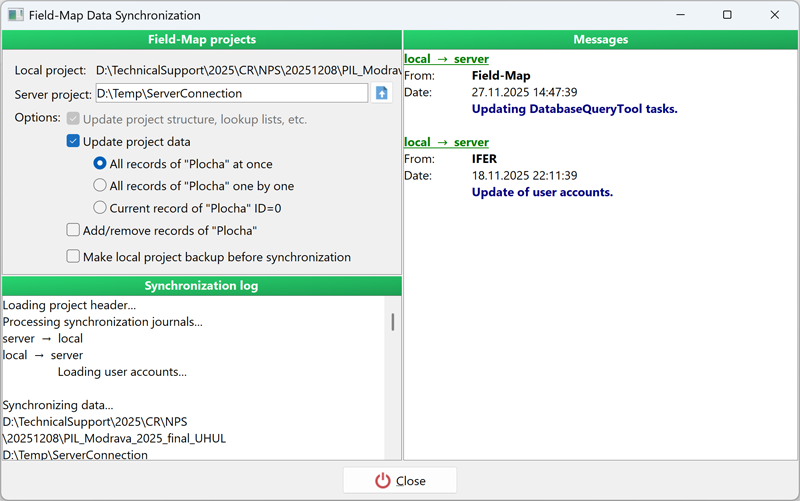Click the server project upload icon button
The width and height of the screenshot is (800, 501).
pos(381,93)
